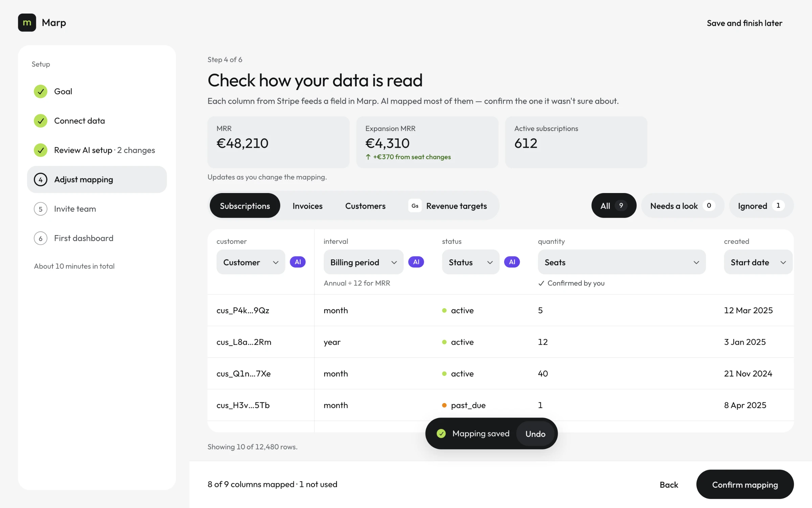Click step 6 circle icon beside First dashboard
The height and width of the screenshot is (508, 812).
click(x=41, y=238)
